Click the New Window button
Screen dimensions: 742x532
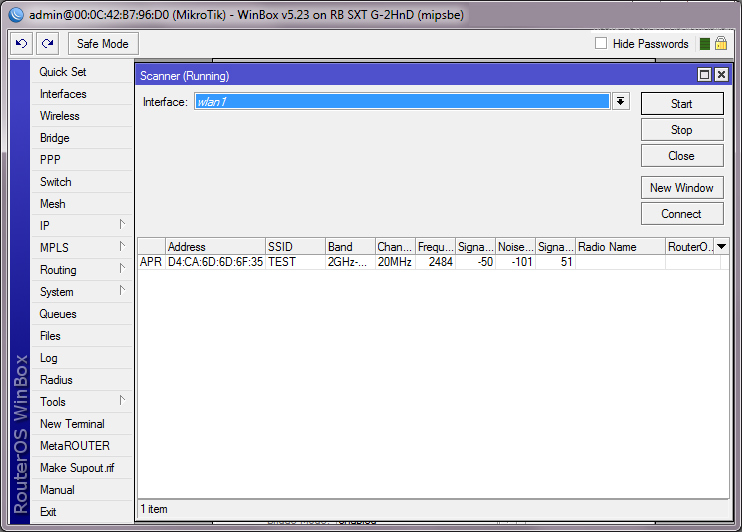click(682, 188)
